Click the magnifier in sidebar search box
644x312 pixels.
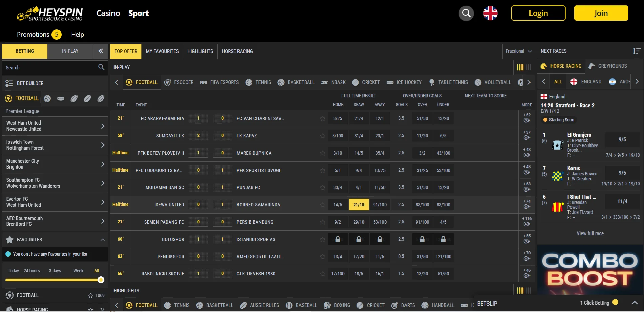tap(101, 67)
